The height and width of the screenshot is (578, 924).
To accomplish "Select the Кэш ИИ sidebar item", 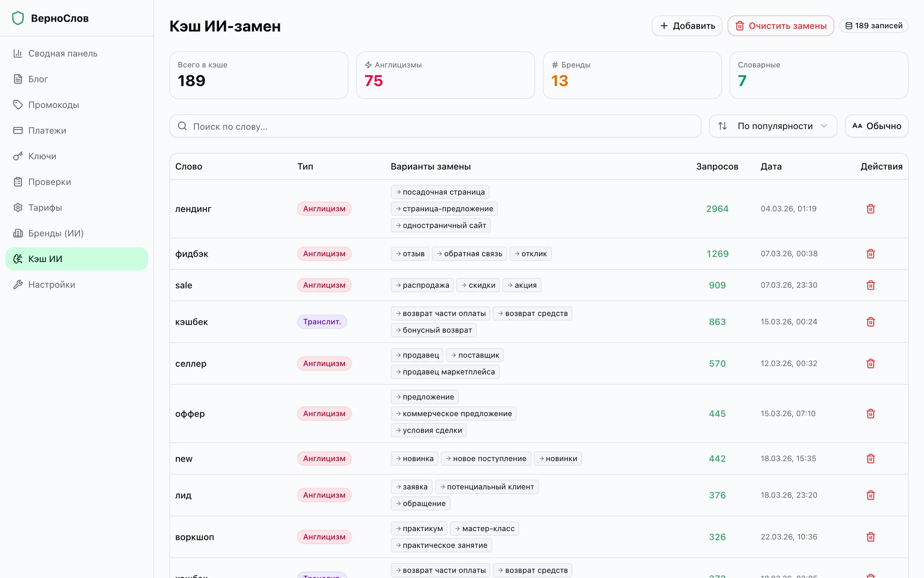I will point(77,259).
